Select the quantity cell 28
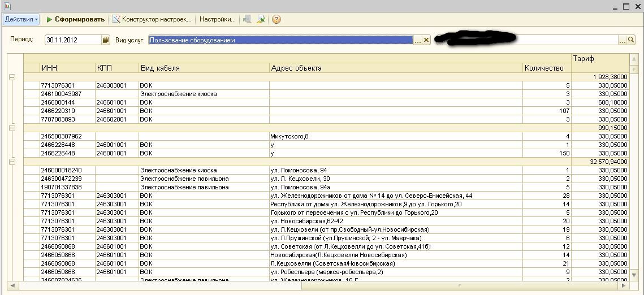This screenshot has height=295, width=644. pos(547,196)
